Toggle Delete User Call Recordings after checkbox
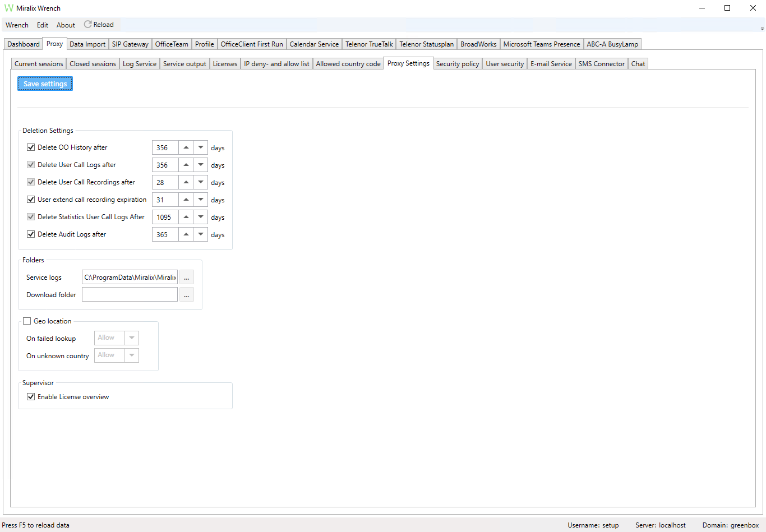This screenshot has width=766, height=532. [31, 182]
